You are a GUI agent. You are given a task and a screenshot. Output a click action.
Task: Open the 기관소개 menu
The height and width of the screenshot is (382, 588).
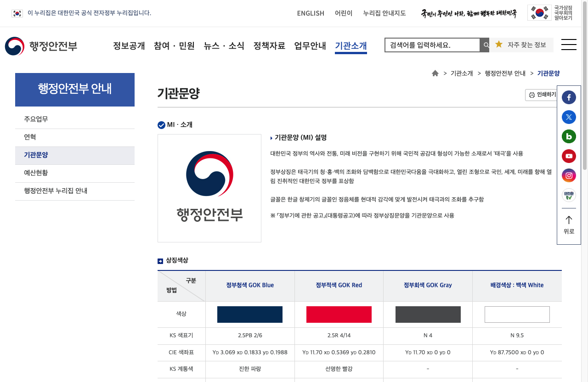351,46
